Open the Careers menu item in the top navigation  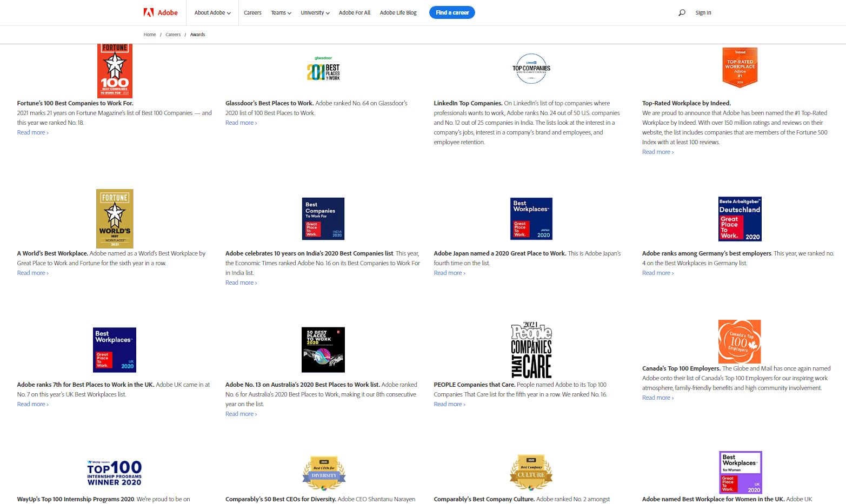coord(252,12)
